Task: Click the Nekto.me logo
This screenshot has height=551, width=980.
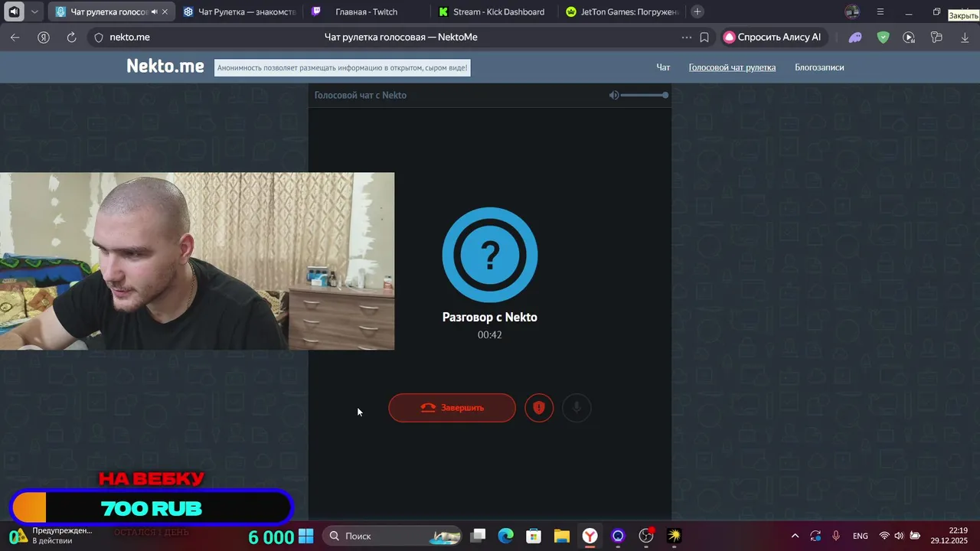Action: [x=165, y=67]
